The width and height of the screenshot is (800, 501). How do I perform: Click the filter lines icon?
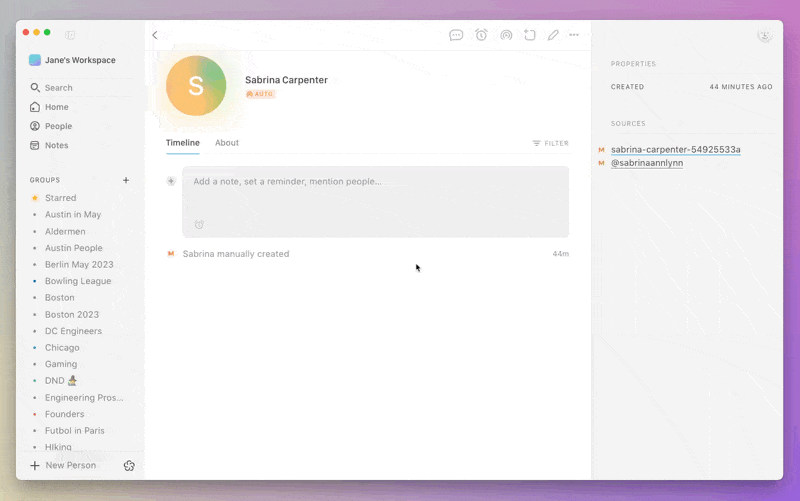[x=536, y=143]
